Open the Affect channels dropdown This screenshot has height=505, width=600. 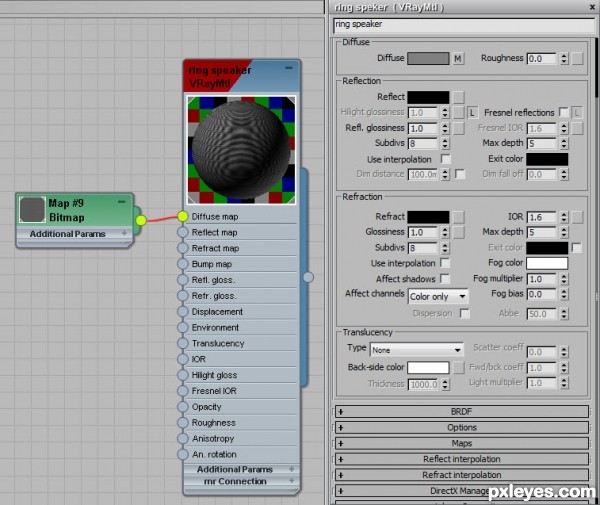tap(438, 296)
